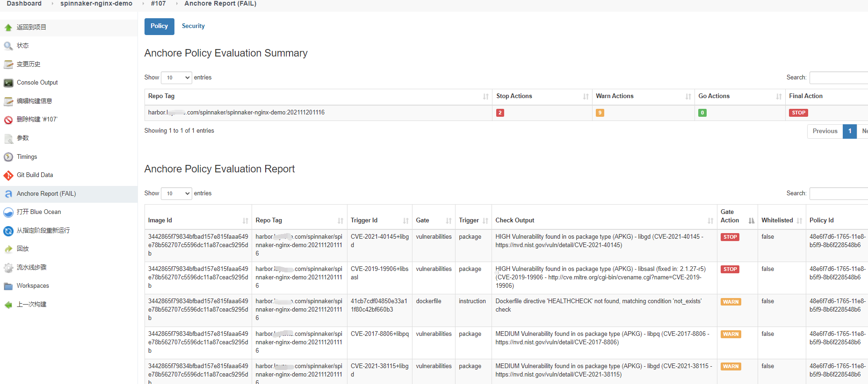Click the green up-arrow icon for 返回到项目

[8, 28]
